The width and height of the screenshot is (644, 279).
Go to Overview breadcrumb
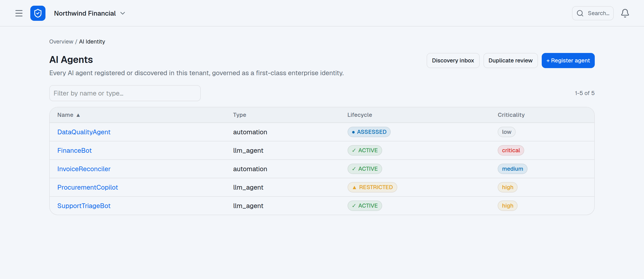[x=61, y=42]
